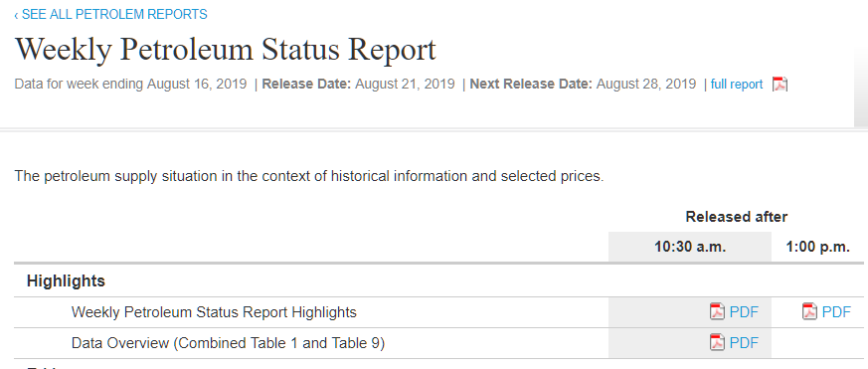Click the Highlights section heading
Image resolution: width=868 pixels, height=369 pixels.
[x=66, y=280]
